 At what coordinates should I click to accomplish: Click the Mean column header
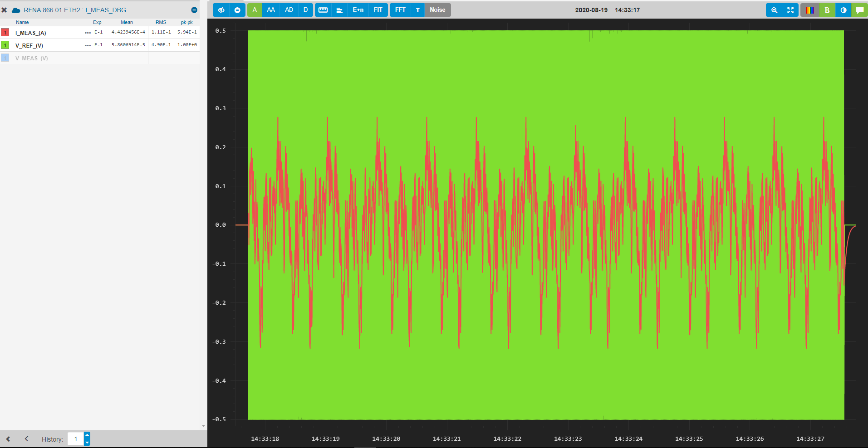(x=127, y=22)
